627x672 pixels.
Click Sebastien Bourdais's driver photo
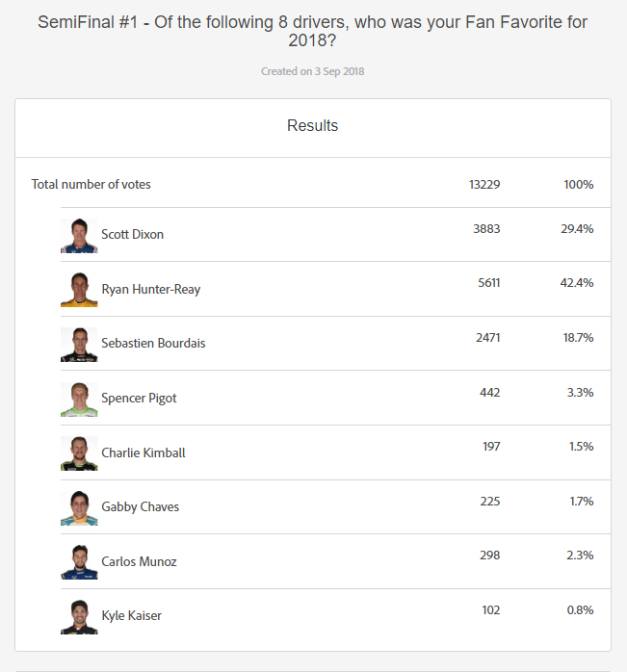tap(79, 344)
